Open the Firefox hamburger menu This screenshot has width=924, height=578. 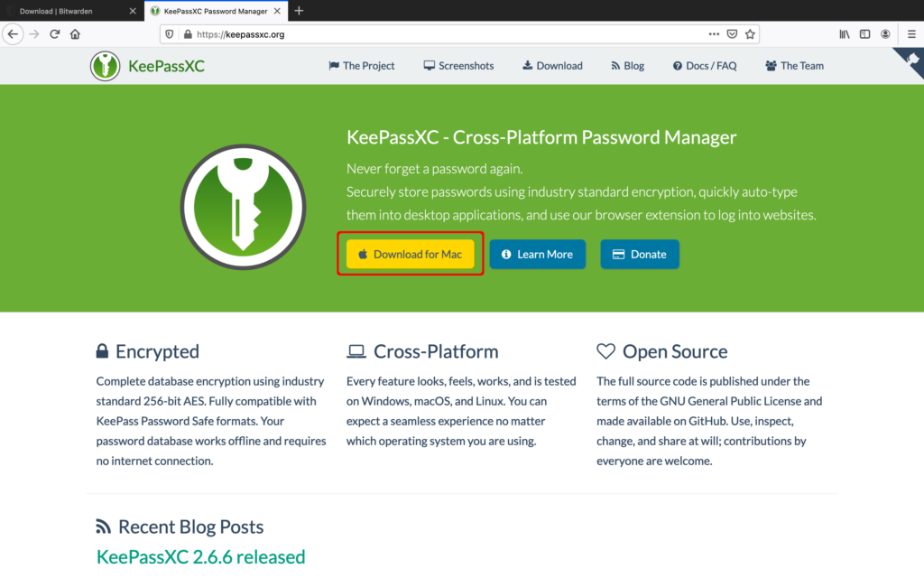click(x=911, y=34)
